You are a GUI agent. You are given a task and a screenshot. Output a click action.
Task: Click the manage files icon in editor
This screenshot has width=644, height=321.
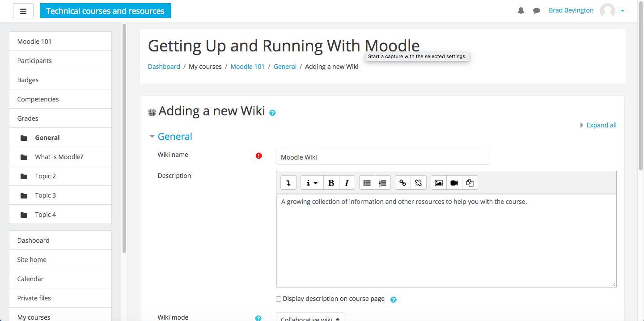470,182
